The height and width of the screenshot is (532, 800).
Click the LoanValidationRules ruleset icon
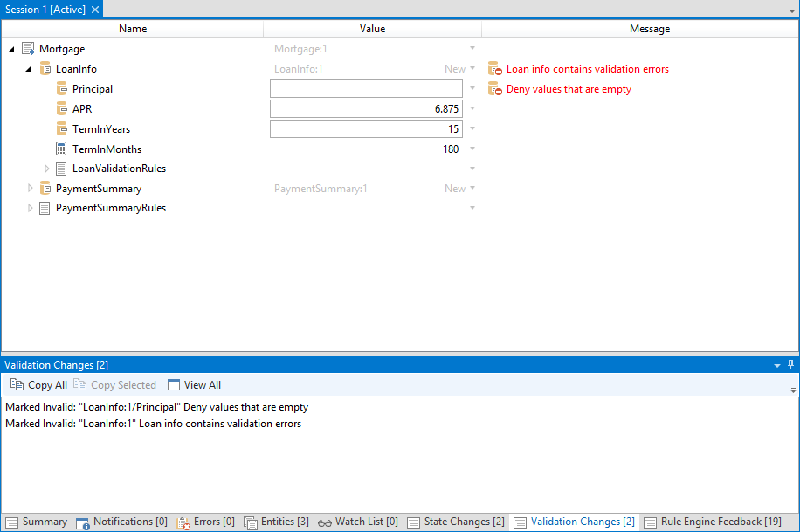tap(62, 169)
